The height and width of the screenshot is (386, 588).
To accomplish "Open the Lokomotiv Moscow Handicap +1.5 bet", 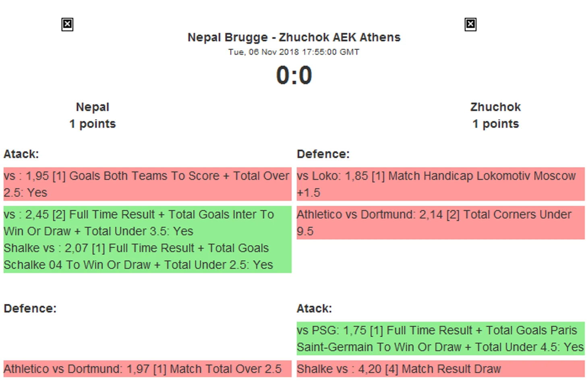I will point(441,184).
